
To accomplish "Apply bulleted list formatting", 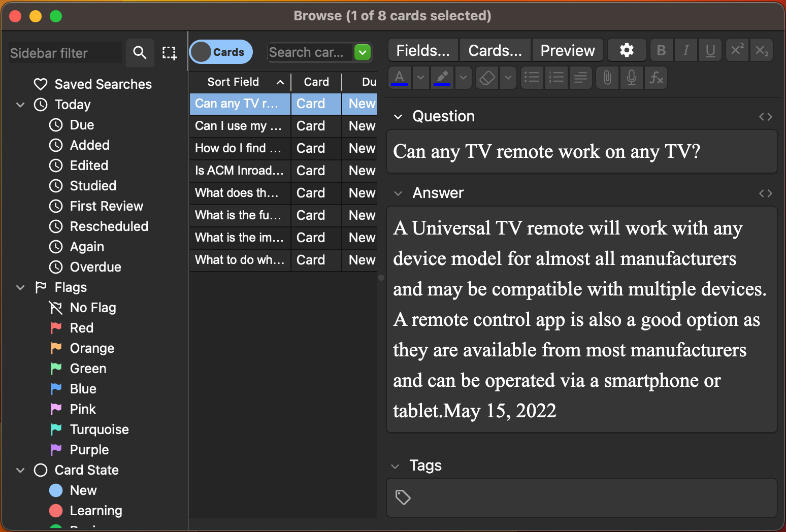I will coord(532,78).
